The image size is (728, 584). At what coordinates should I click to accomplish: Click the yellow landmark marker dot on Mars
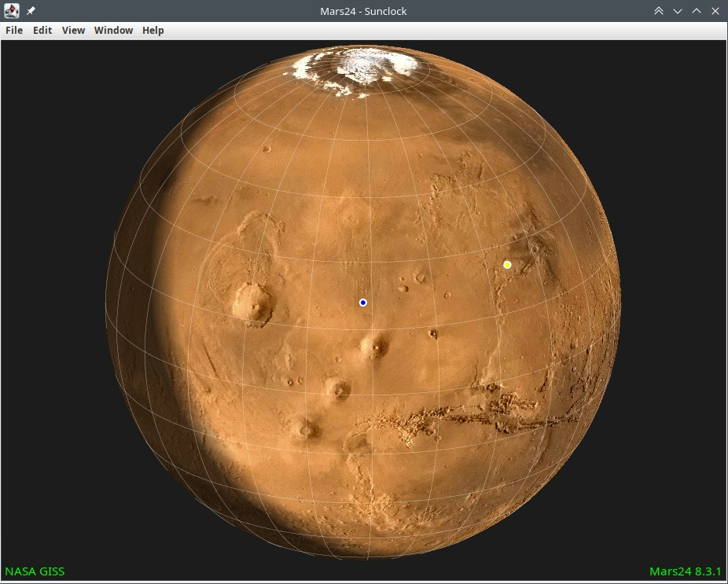pos(507,265)
